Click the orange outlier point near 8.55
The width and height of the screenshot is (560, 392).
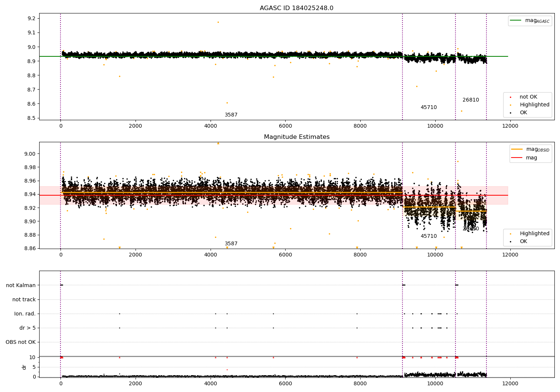click(461, 111)
